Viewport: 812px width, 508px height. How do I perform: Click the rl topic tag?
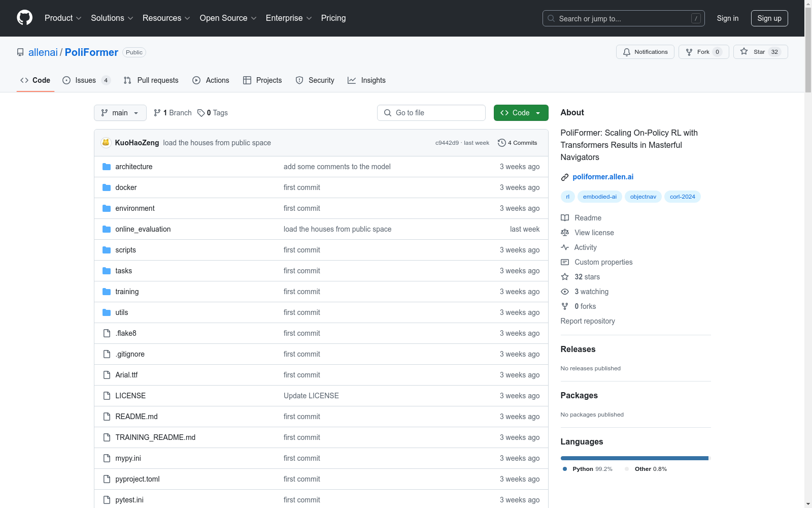pyautogui.click(x=567, y=197)
